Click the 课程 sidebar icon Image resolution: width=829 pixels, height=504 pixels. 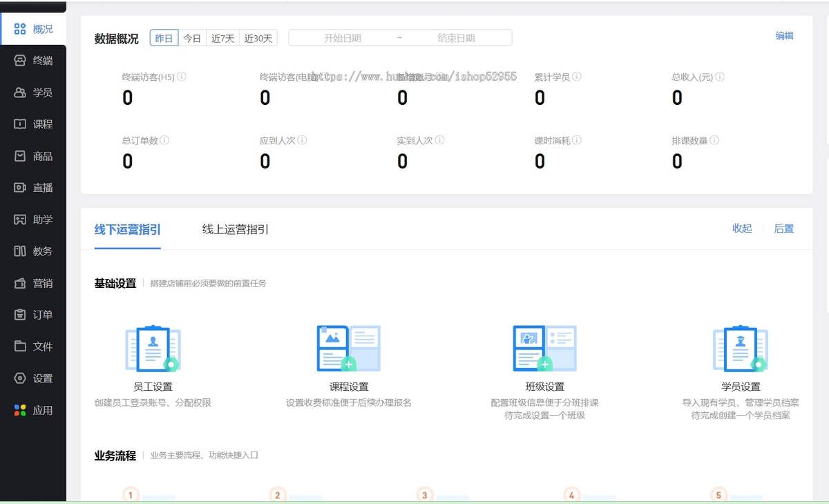coord(20,124)
